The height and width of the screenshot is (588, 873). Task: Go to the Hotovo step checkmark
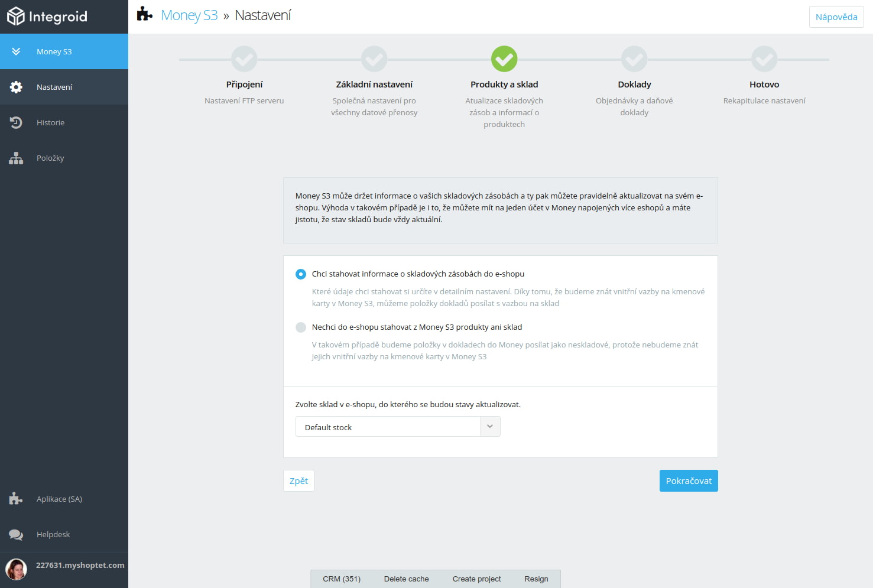(x=764, y=59)
